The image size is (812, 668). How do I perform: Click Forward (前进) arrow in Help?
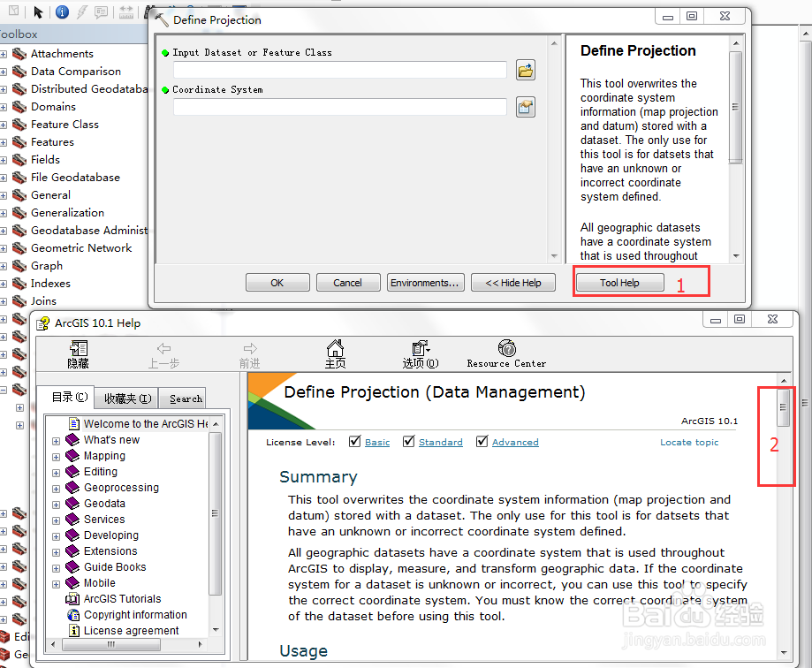tap(249, 354)
